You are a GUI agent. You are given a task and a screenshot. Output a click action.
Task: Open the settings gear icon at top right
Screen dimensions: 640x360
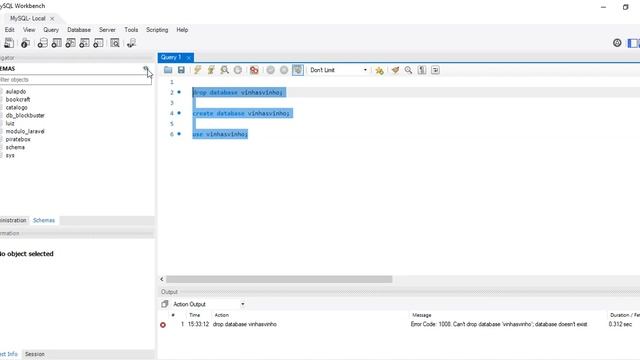(x=617, y=43)
